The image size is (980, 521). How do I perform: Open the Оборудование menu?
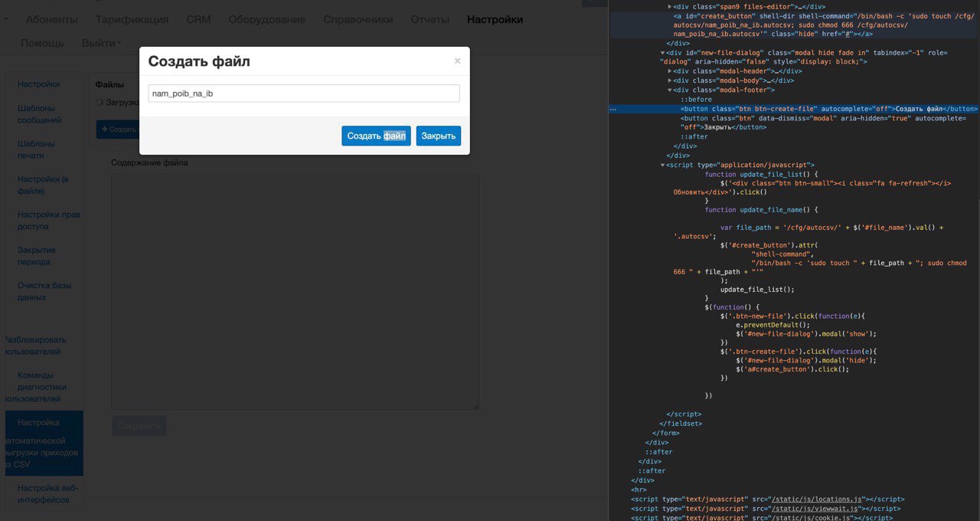(267, 19)
